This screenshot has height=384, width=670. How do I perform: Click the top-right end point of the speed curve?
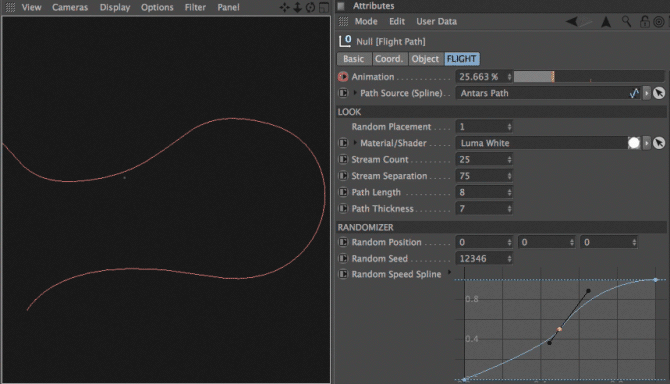point(655,280)
